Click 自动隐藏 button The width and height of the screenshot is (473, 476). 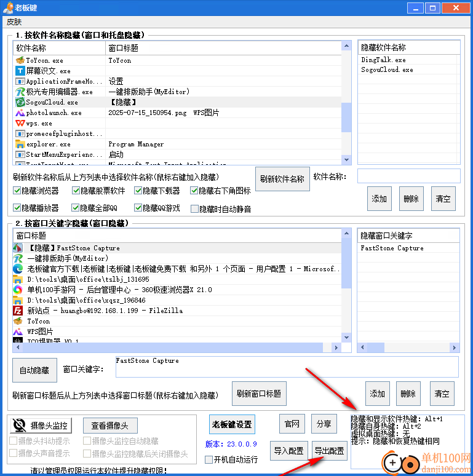coord(34,370)
